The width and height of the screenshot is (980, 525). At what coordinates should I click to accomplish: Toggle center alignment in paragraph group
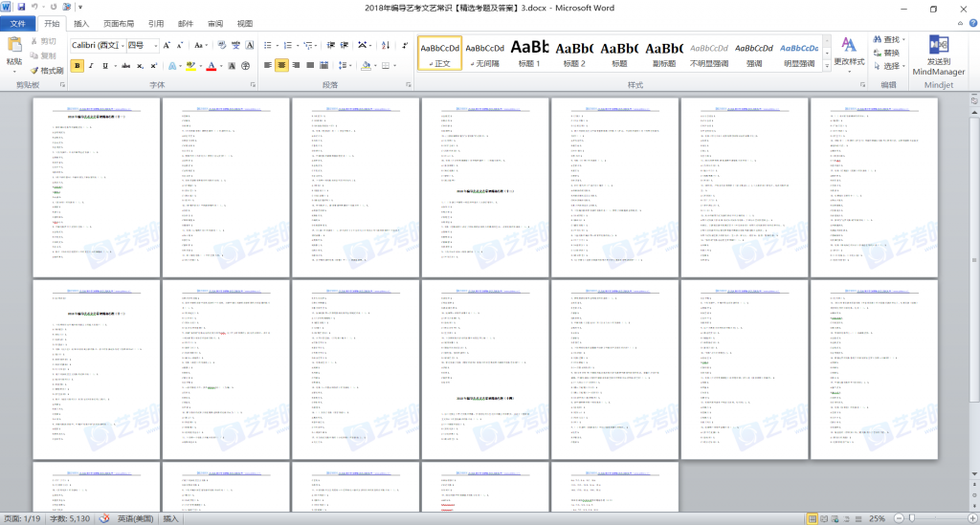tap(282, 66)
